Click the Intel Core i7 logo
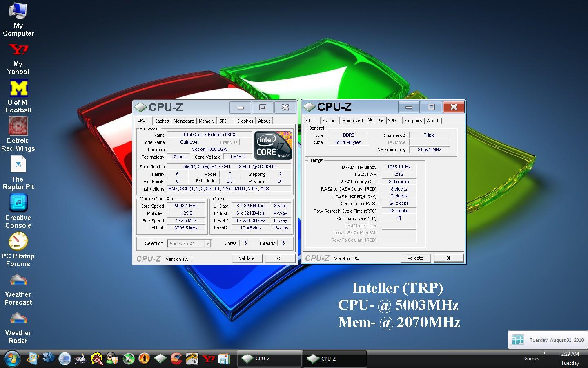This screenshot has height=368, width=588. click(x=273, y=145)
